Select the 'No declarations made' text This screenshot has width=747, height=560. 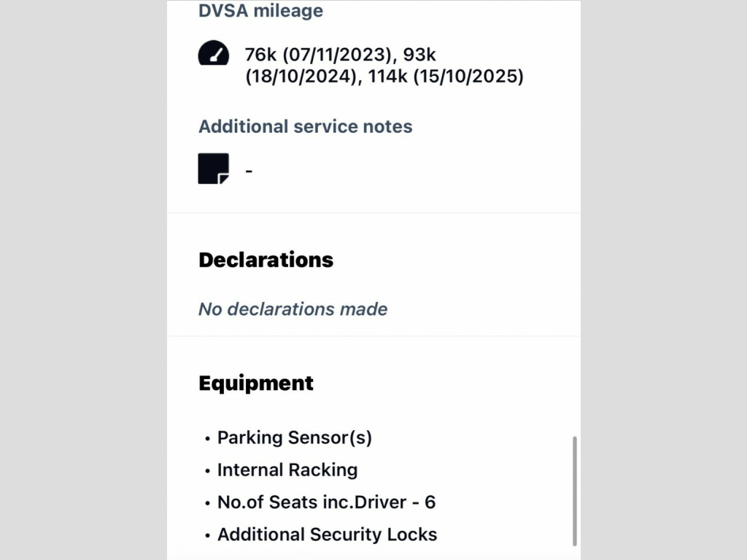293,309
